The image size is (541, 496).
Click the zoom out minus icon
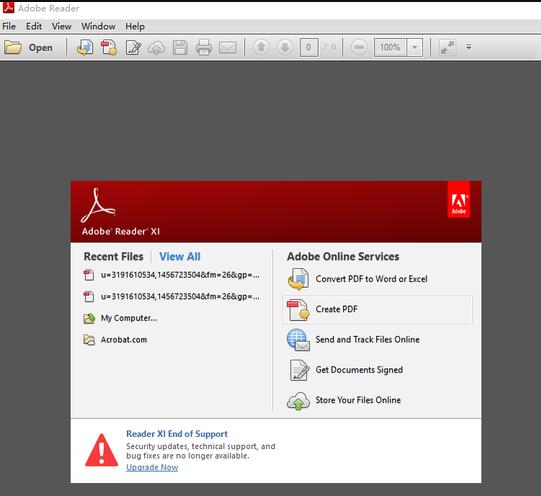click(x=359, y=47)
